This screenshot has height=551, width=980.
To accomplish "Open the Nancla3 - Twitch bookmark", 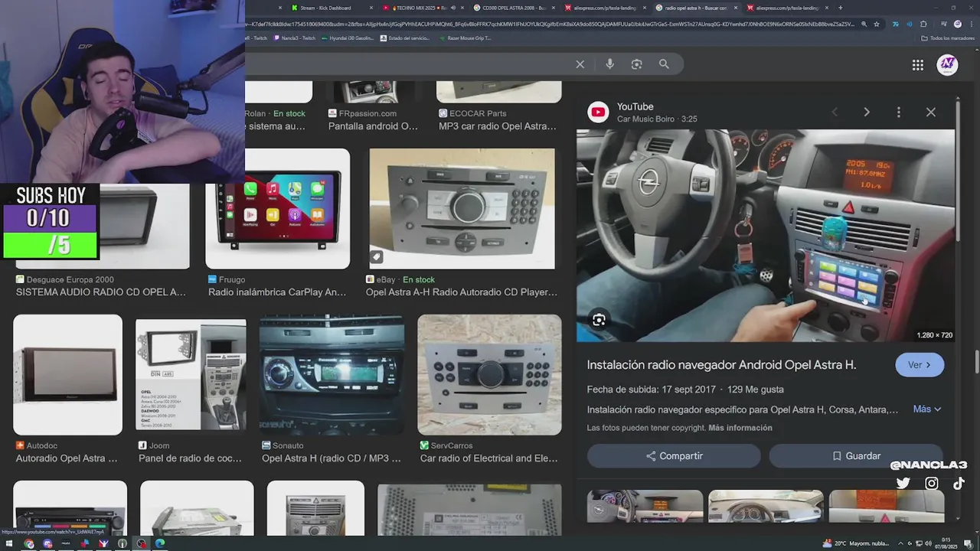I will [x=294, y=37].
